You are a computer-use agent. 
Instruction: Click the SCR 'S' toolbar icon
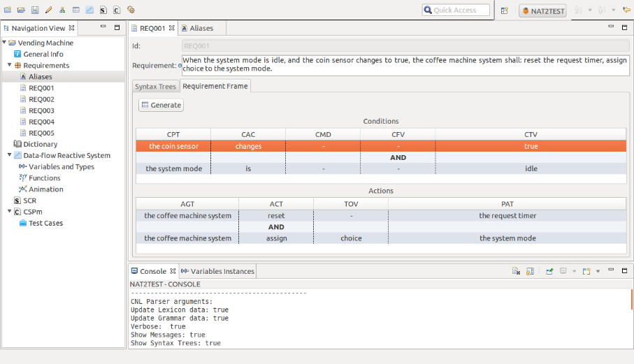[x=103, y=10]
